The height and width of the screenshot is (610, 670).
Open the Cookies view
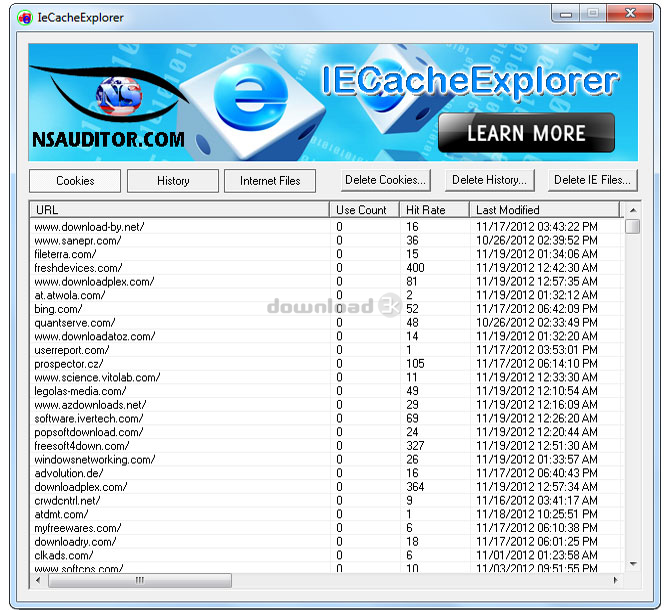(75, 181)
